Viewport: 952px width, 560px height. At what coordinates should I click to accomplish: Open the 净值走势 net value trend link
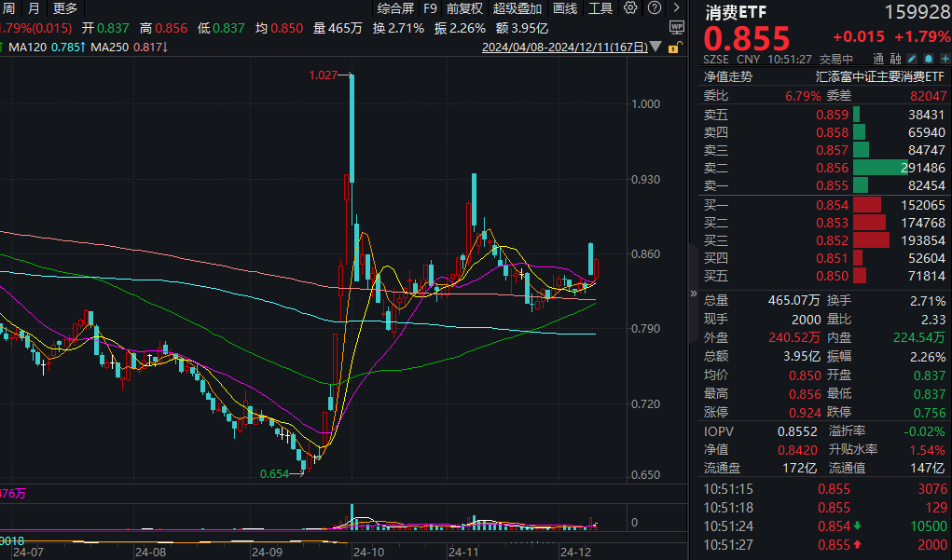pyautogui.click(x=727, y=76)
